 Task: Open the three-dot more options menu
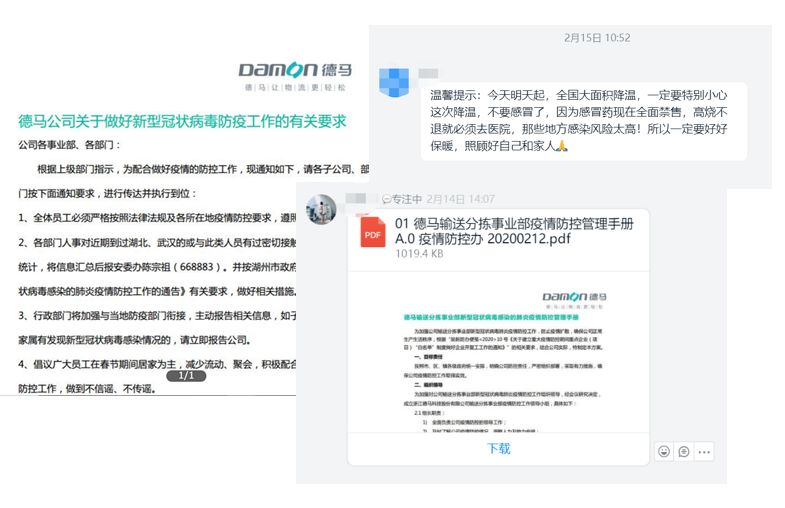[x=705, y=451]
